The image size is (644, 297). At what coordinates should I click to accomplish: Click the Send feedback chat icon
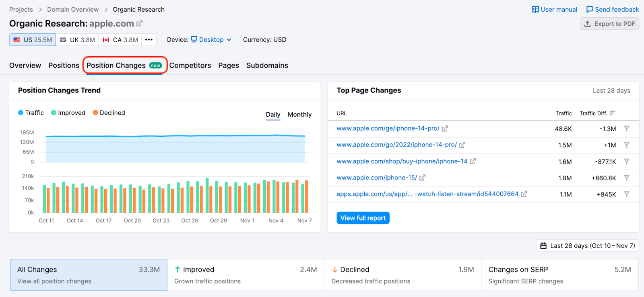point(589,9)
